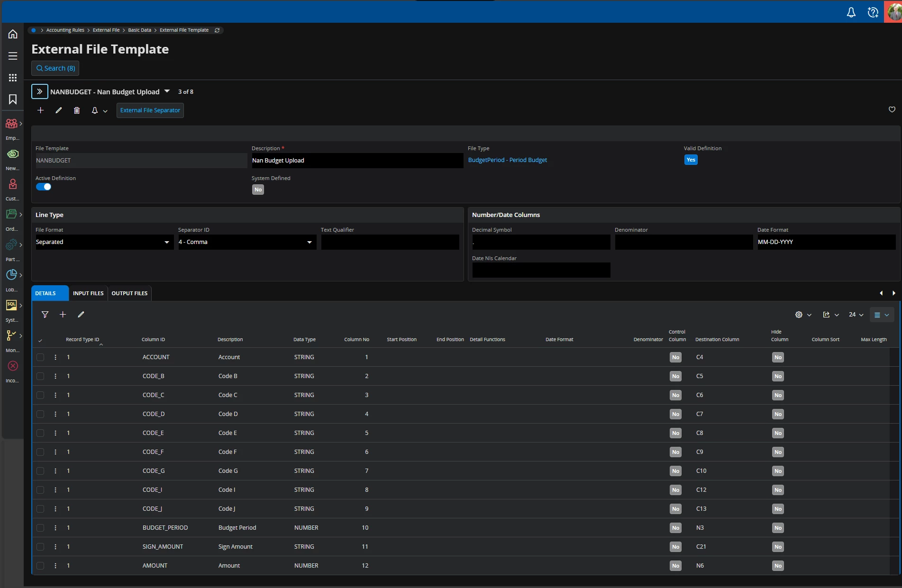Add this page to favorites heart icon

(892, 109)
